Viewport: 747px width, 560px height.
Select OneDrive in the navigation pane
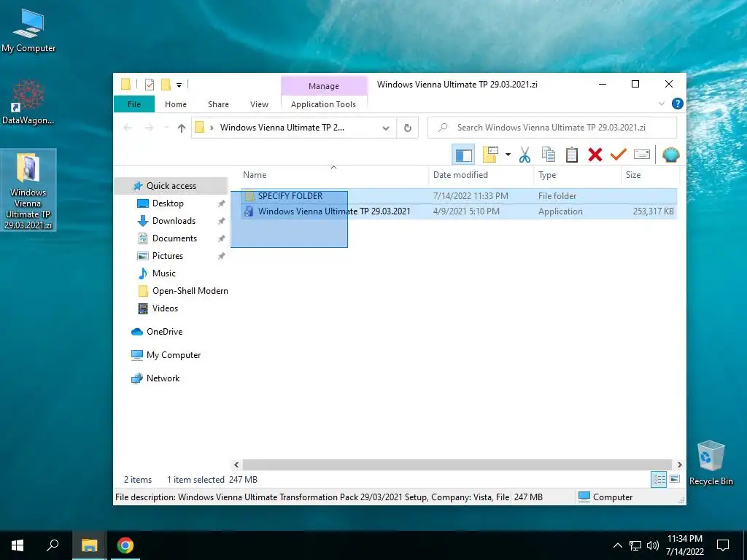click(164, 332)
